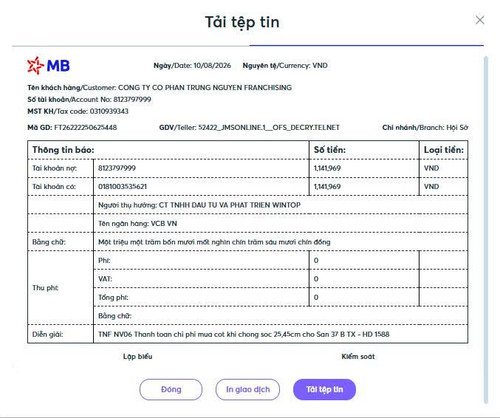Click the Diễn giải label
The image size is (500, 418).
(48, 334)
